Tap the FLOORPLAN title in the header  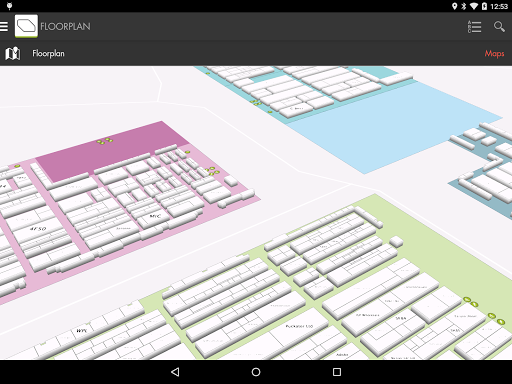65,26
